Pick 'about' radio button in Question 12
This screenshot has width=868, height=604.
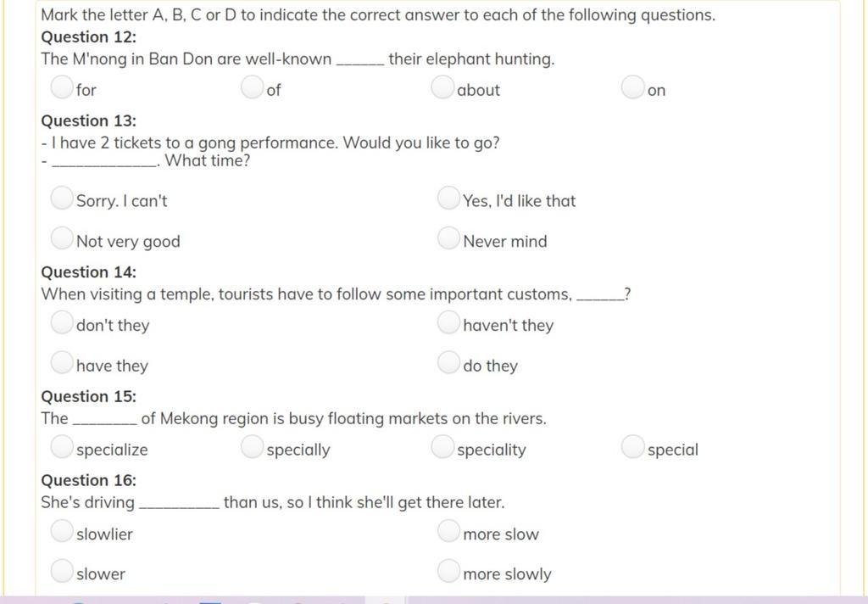click(442, 87)
